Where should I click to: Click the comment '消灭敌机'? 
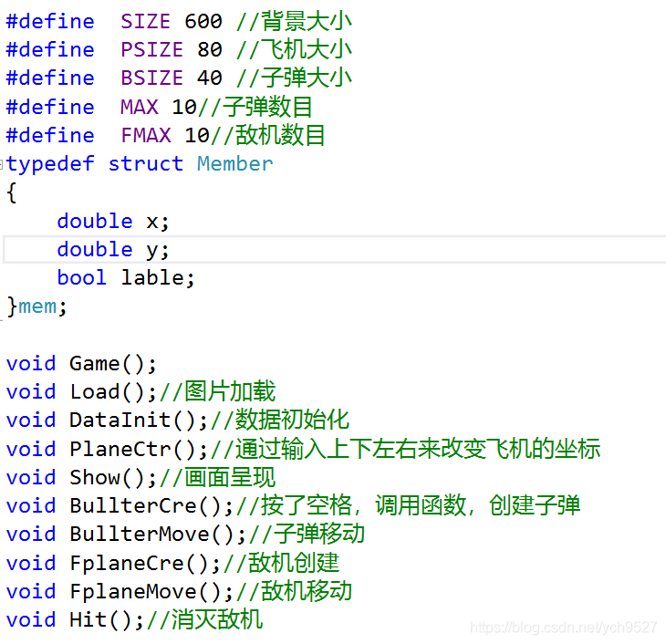217,619
